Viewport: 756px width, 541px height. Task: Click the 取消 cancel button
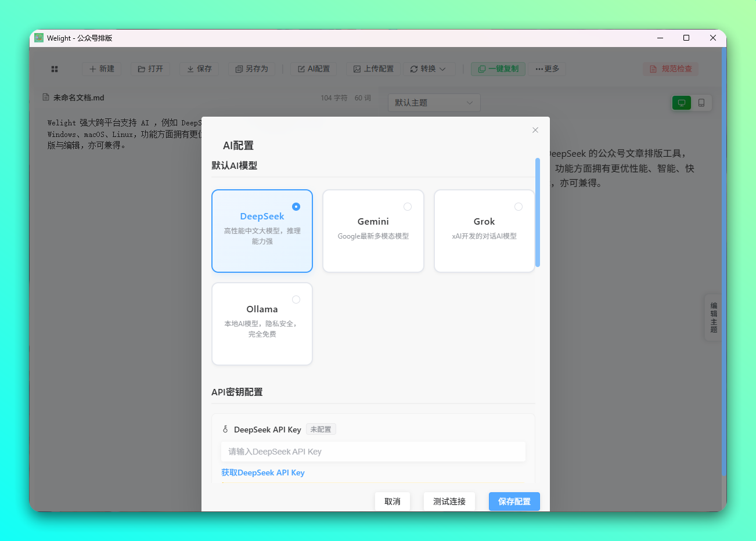pyautogui.click(x=393, y=502)
